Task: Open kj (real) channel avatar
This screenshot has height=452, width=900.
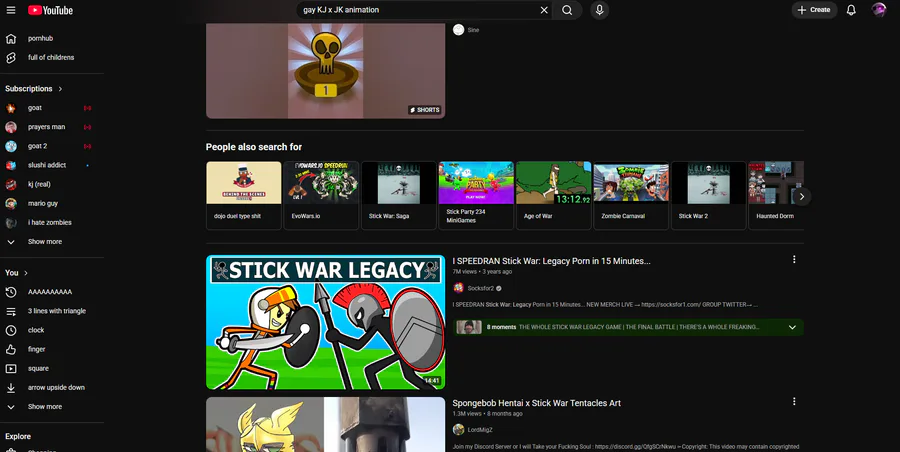Action: click(x=11, y=184)
